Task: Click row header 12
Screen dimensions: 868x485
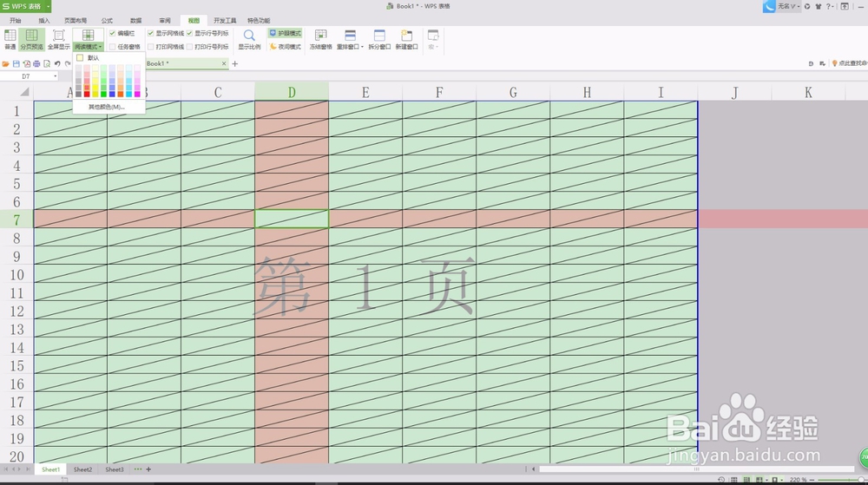Action: [x=16, y=311]
